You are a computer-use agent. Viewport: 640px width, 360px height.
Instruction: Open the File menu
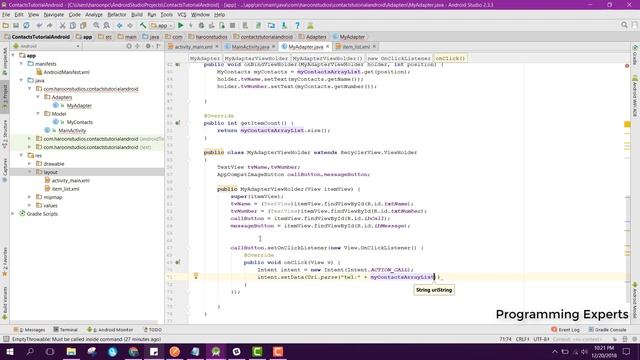[x=6, y=15]
